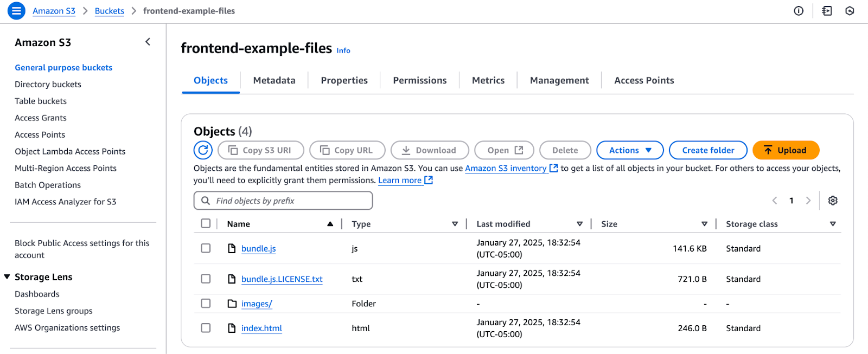This screenshot has height=354, width=868.
Task: Go to Buckets breadcrumb
Action: pos(109,11)
